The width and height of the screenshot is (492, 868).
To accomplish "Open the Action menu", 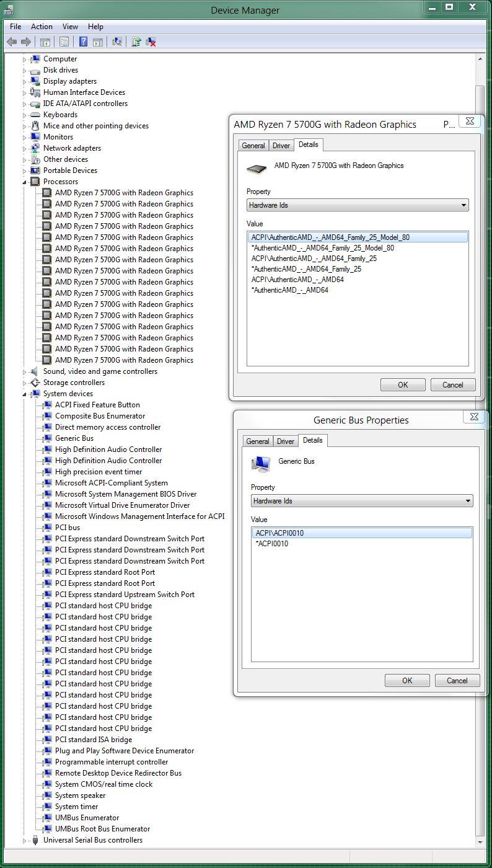I will (42, 27).
